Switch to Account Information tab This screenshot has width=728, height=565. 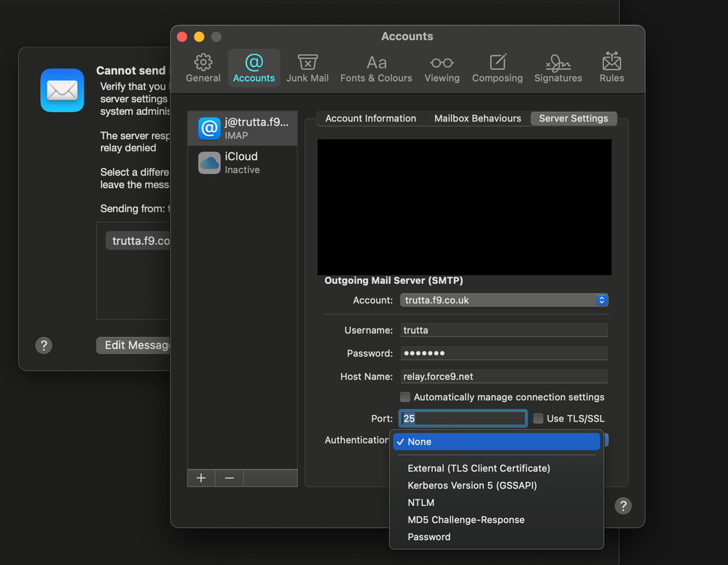370,119
